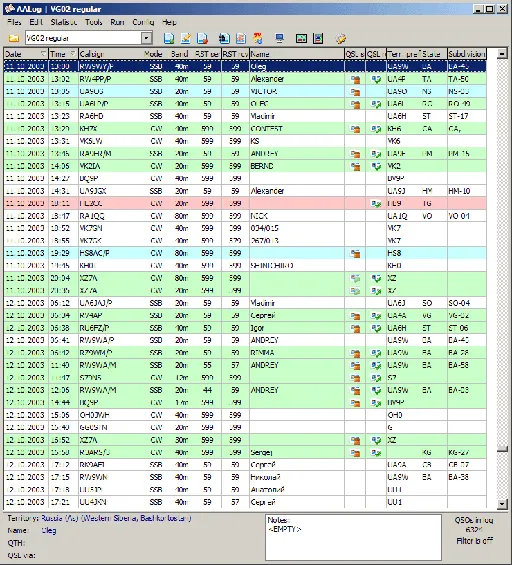512x565 pixels.
Task: Open the Statistic menu
Action: coord(64,22)
